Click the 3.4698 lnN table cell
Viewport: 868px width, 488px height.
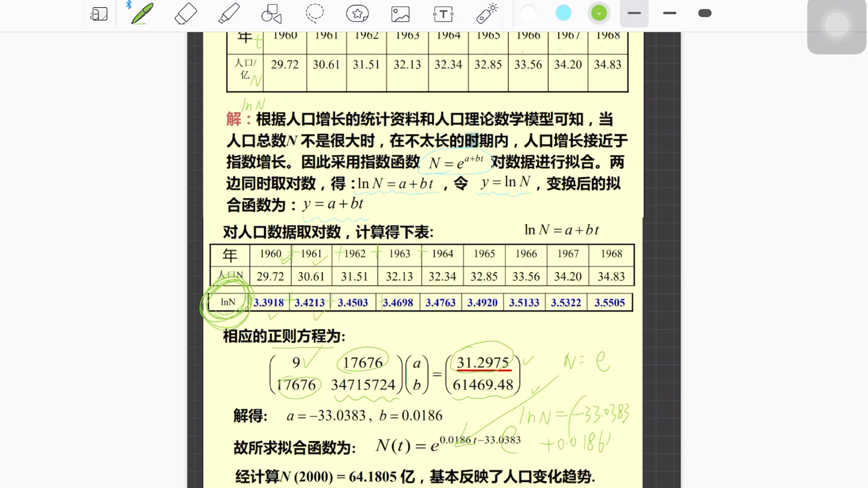(x=398, y=302)
